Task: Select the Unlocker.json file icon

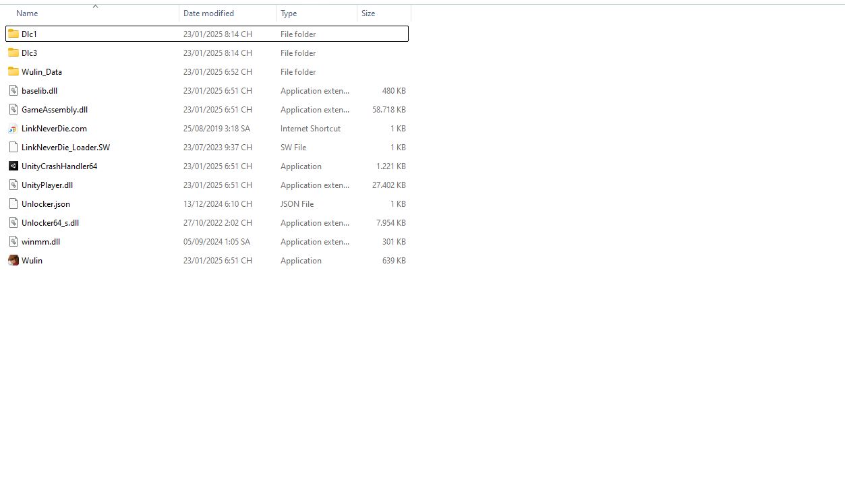Action: pos(13,203)
